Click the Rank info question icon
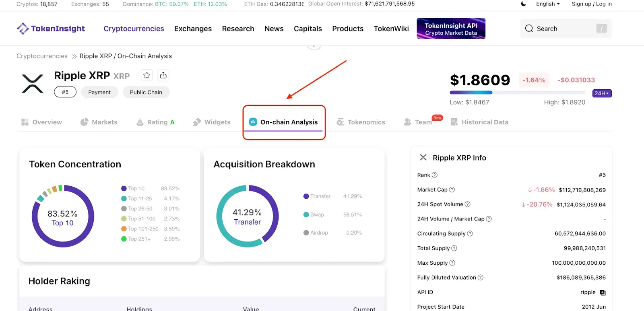This screenshot has width=644, height=311. click(x=435, y=175)
